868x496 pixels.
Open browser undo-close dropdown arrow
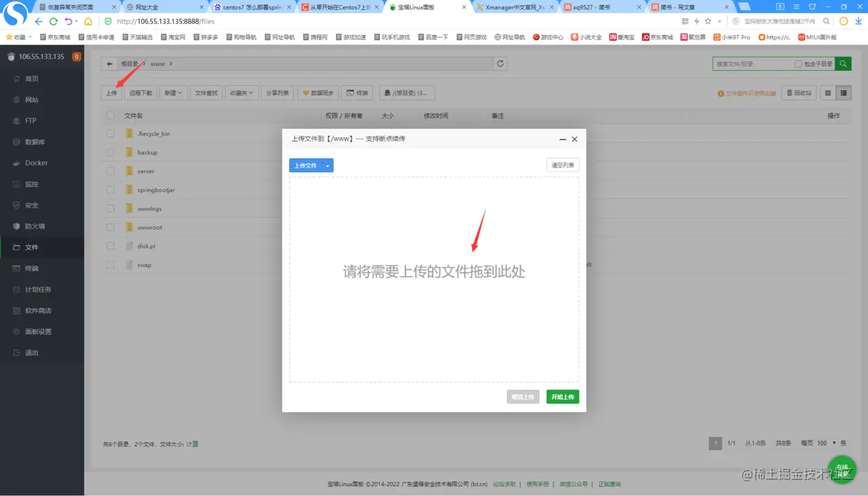pos(76,22)
